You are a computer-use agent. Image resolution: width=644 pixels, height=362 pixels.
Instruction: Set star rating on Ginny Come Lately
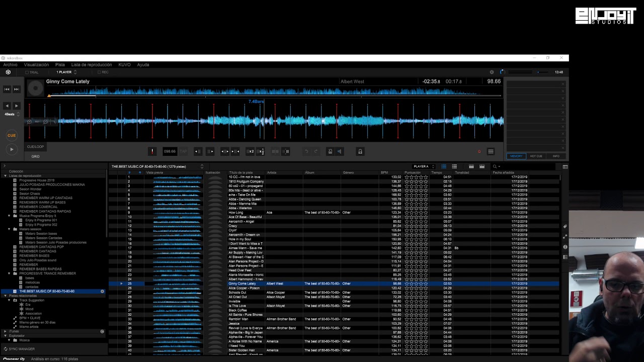(x=416, y=284)
